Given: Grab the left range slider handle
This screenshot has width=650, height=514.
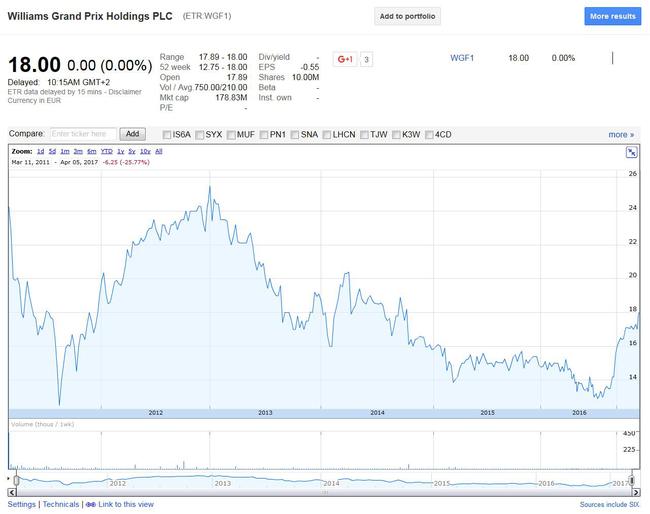Looking at the screenshot, I should tap(16, 480).
